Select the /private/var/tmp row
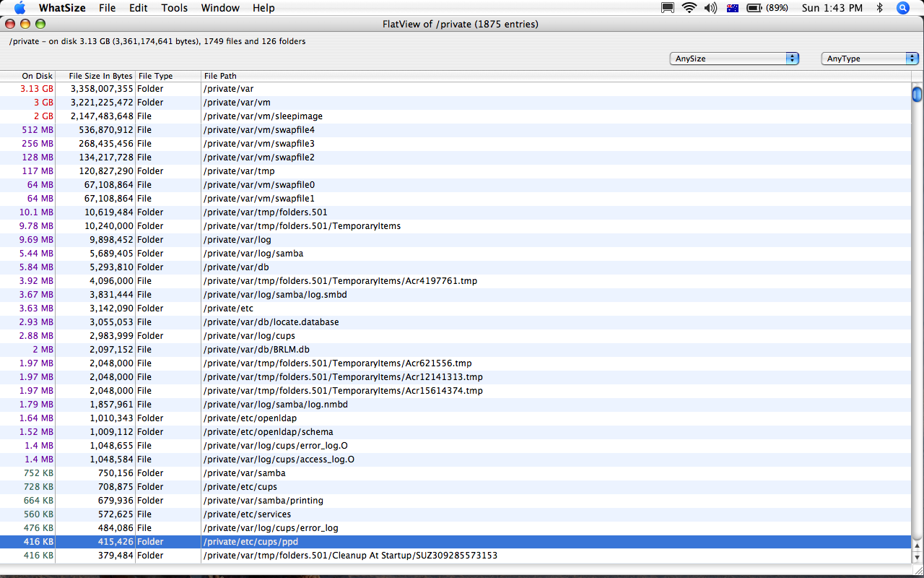This screenshot has width=924, height=578. pos(456,171)
